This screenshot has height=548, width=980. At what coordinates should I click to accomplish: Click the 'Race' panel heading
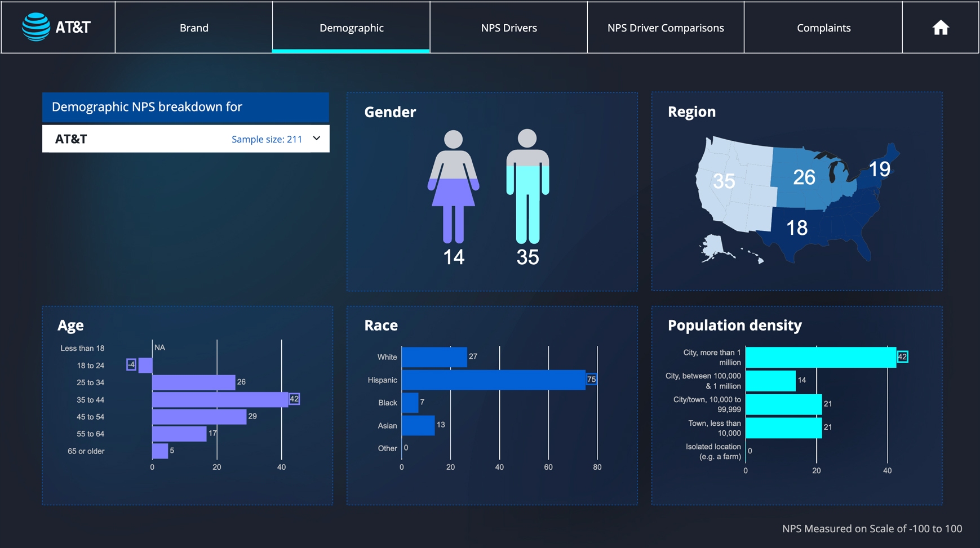(381, 325)
